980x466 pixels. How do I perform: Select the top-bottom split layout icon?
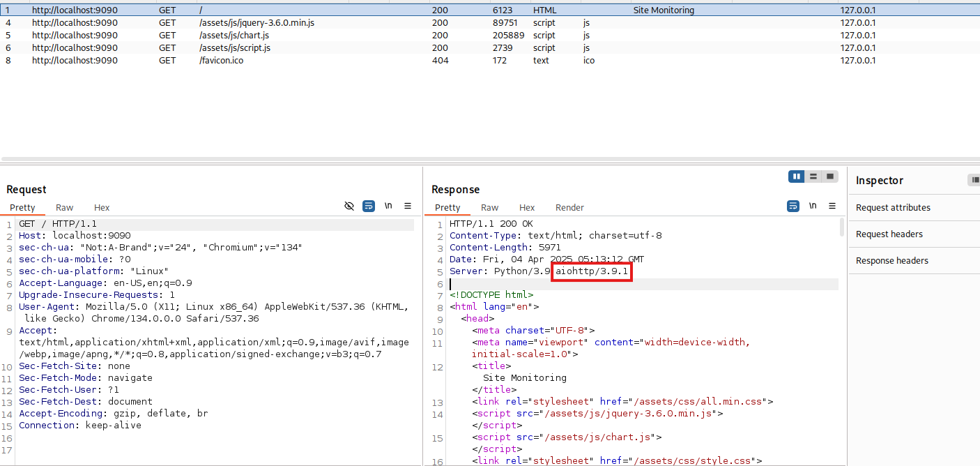813,177
